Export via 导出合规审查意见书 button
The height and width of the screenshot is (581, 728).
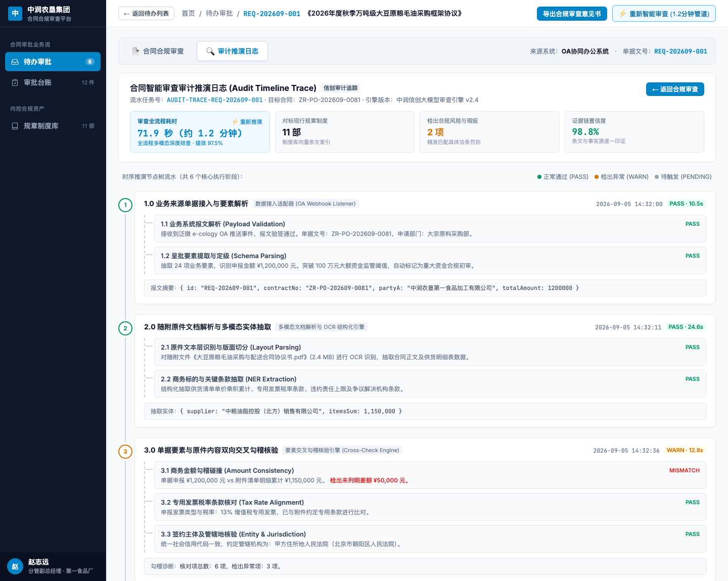(572, 14)
